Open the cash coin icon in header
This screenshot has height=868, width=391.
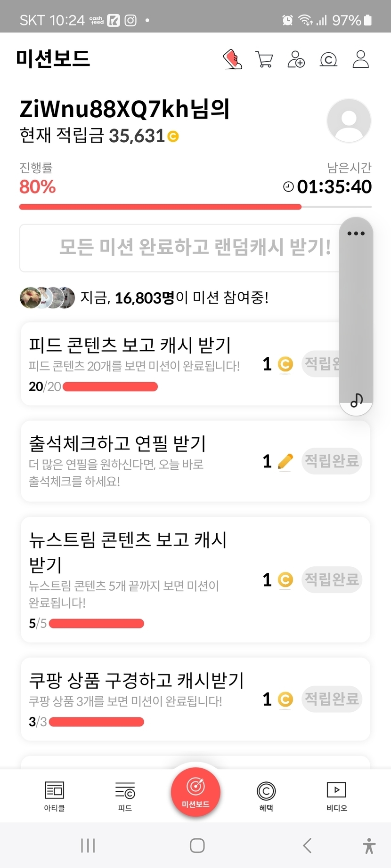(x=328, y=60)
